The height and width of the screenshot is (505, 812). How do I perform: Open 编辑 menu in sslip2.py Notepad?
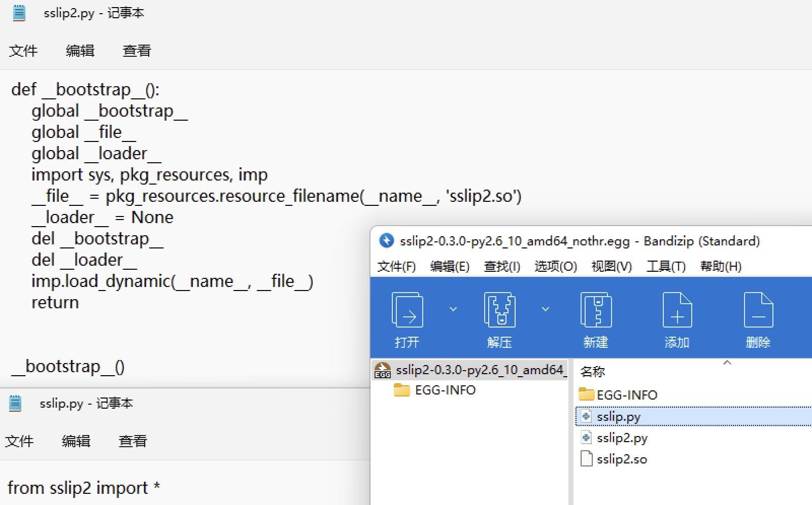pos(80,51)
